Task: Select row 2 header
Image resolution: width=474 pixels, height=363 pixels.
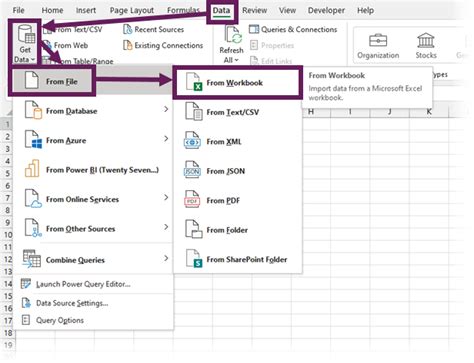Action: 7,136
